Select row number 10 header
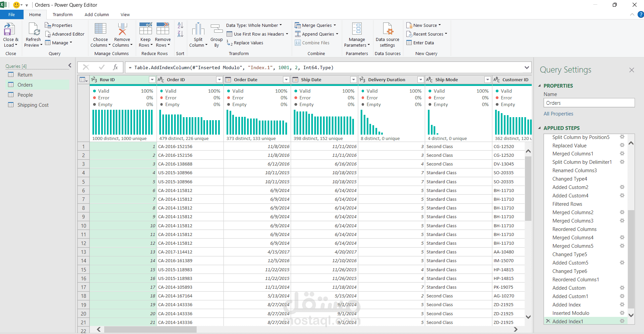Screen dimensions: 644x334 click(x=83, y=226)
